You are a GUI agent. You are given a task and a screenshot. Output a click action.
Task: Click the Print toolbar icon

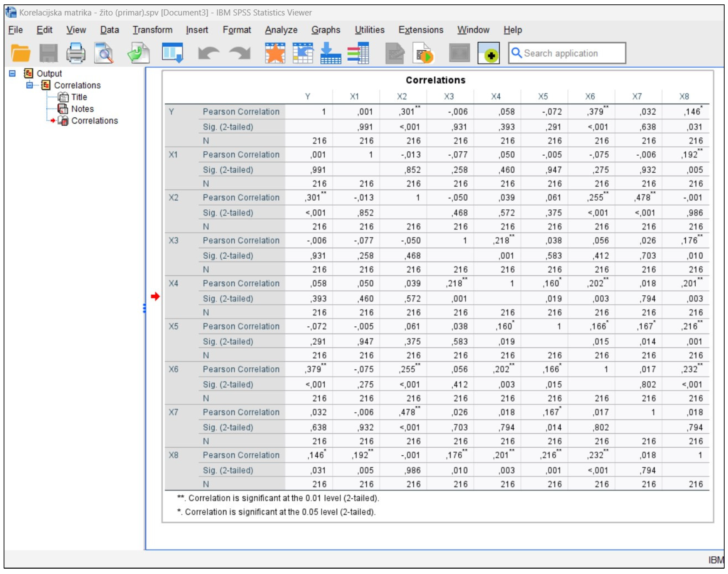pos(75,53)
